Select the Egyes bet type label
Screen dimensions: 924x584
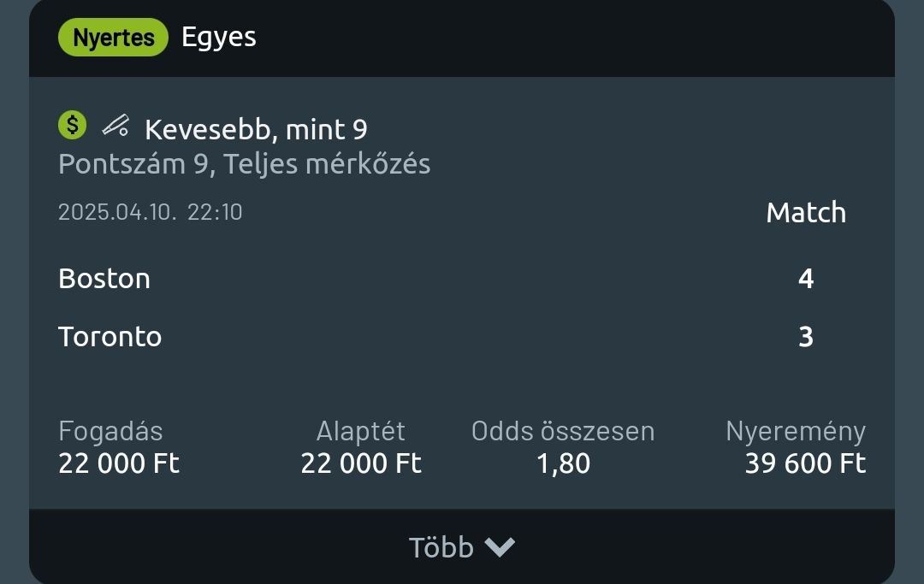coord(219,37)
